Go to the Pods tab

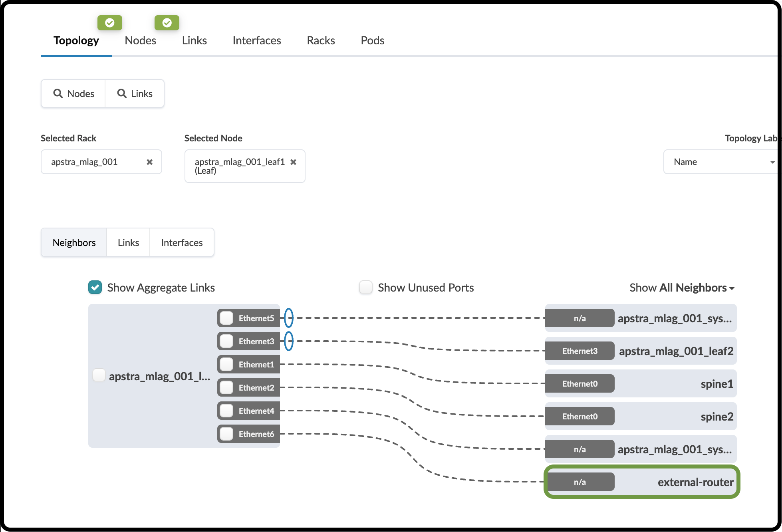pos(373,40)
